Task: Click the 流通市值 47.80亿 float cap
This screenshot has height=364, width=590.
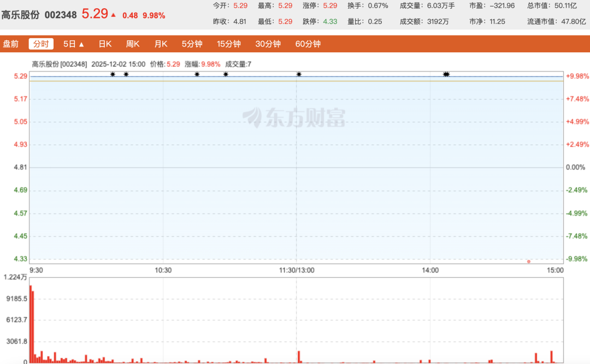Action: 574,21
